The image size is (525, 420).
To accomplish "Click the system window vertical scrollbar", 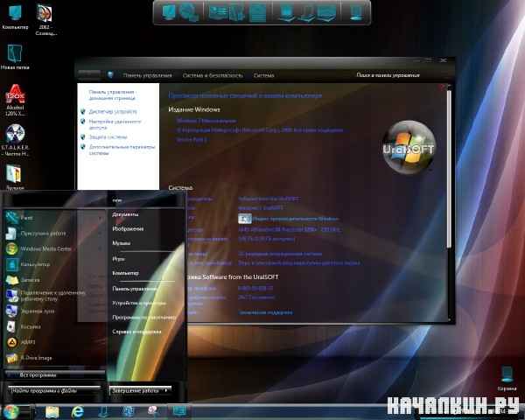I will [x=449, y=167].
